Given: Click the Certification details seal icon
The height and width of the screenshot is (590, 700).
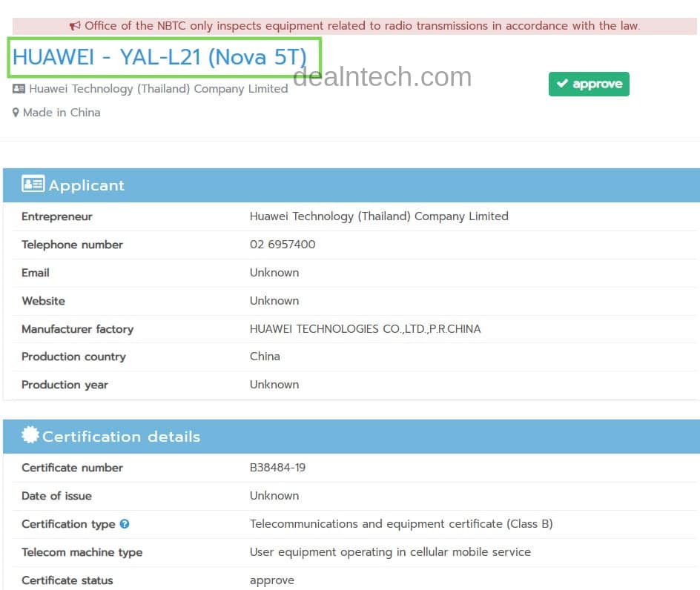Looking at the screenshot, I should tap(30, 434).
